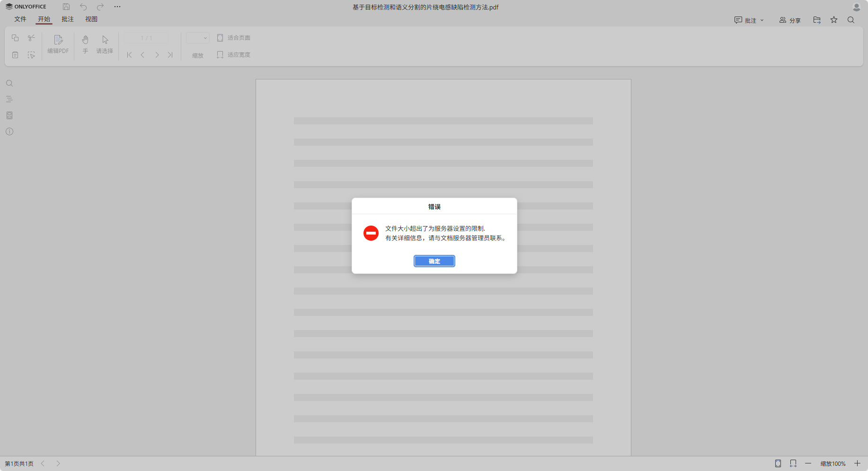Switch to the 视图 ribbon tab
Screen dimensions: 868x471
(91, 19)
